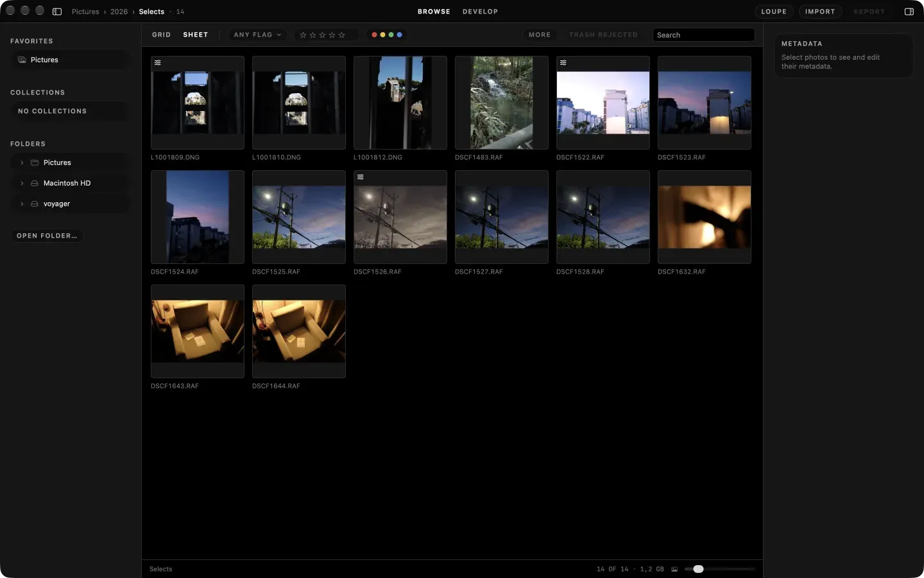The height and width of the screenshot is (578, 924).
Task: Switch to the Develop tab
Action: 480,12
